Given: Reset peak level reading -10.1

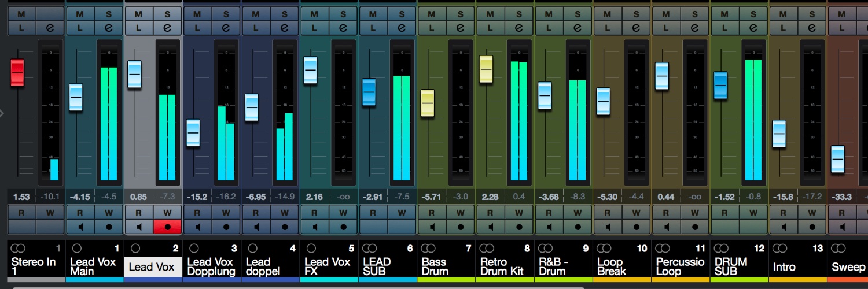Looking at the screenshot, I should [x=50, y=197].
